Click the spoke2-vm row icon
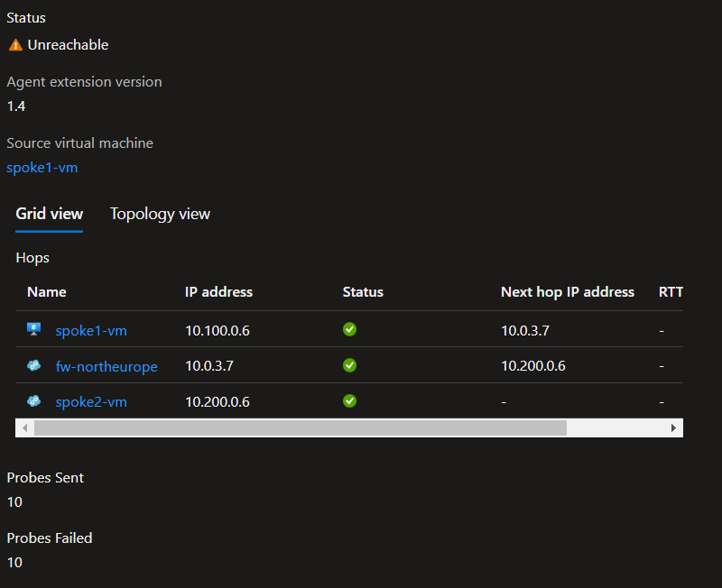The image size is (722, 588). [34, 401]
